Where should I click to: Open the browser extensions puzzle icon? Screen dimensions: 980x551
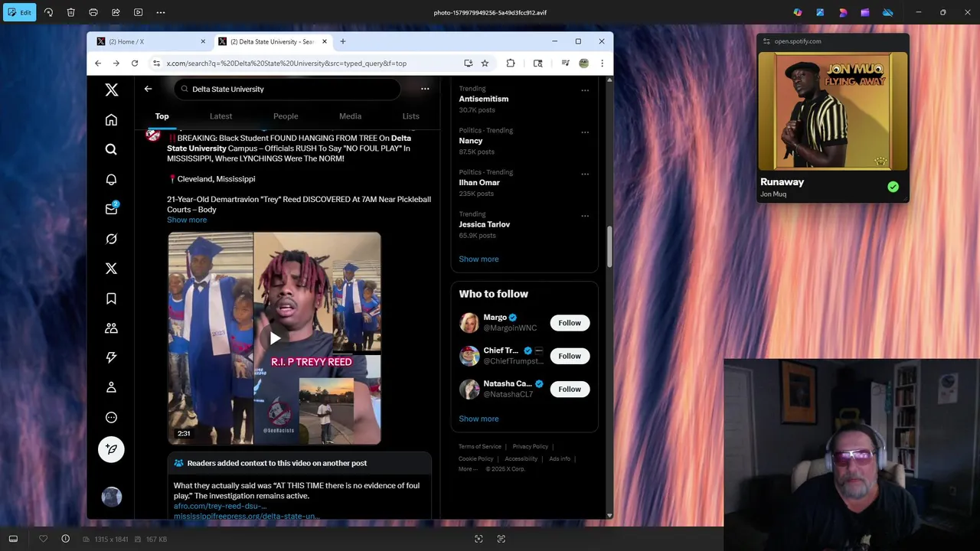[511, 64]
